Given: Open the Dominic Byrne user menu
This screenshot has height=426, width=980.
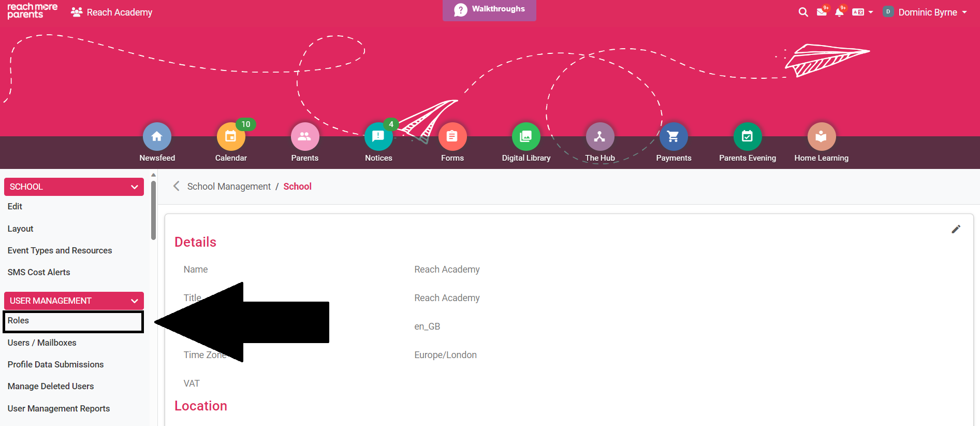Looking at the screenshot, I should pos(925,12).
